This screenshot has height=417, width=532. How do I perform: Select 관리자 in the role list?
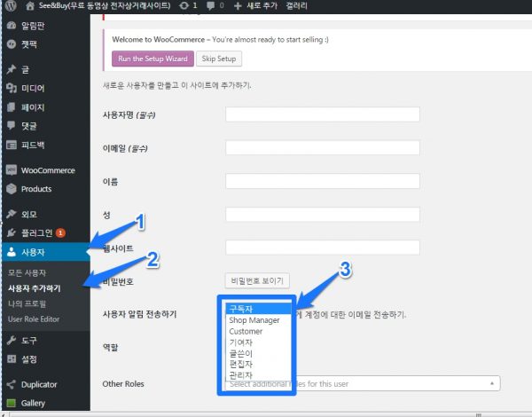[258, 375]
